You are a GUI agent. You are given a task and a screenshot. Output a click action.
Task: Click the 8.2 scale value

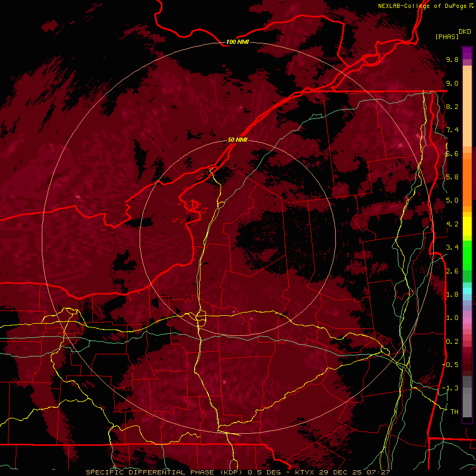[x=452, y=106]
